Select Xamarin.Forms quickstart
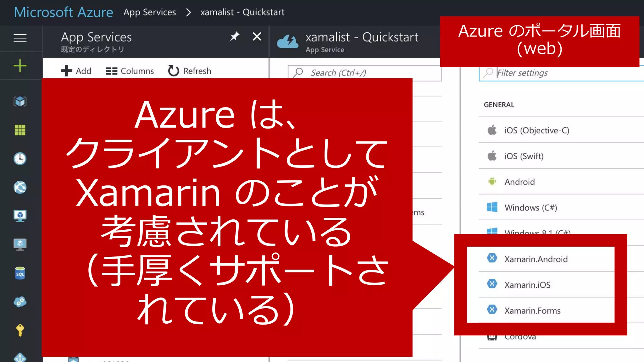The width and height of the screenshot is (644, 362). (x=532, y=310)
